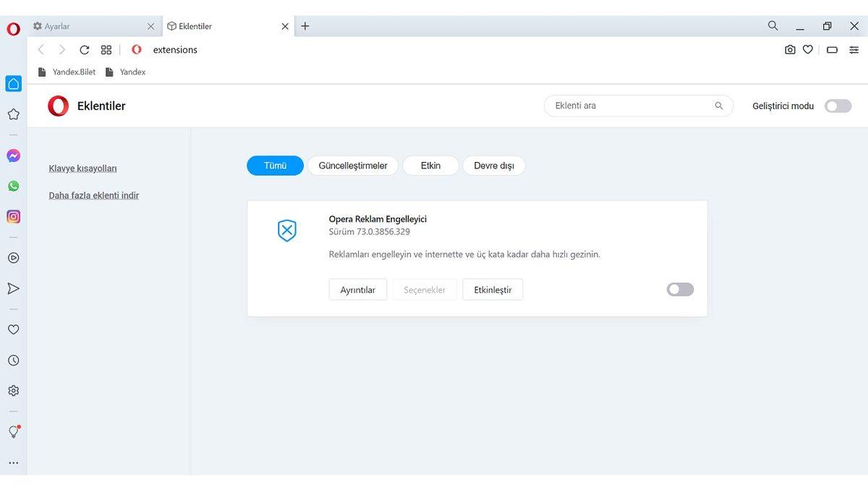Open the Player icon in the sidebar
The image size is (868, 488).
coord(13,257)
